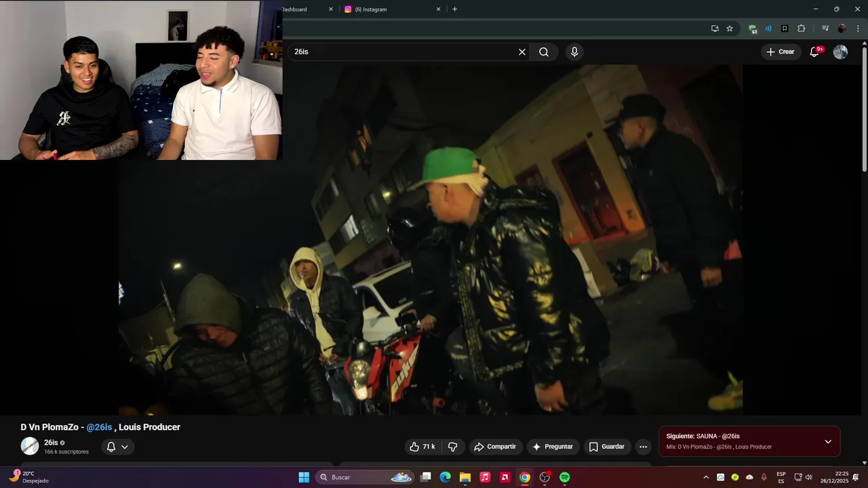
Task: Open the Windows Start menu
Action: click(304, 477)
